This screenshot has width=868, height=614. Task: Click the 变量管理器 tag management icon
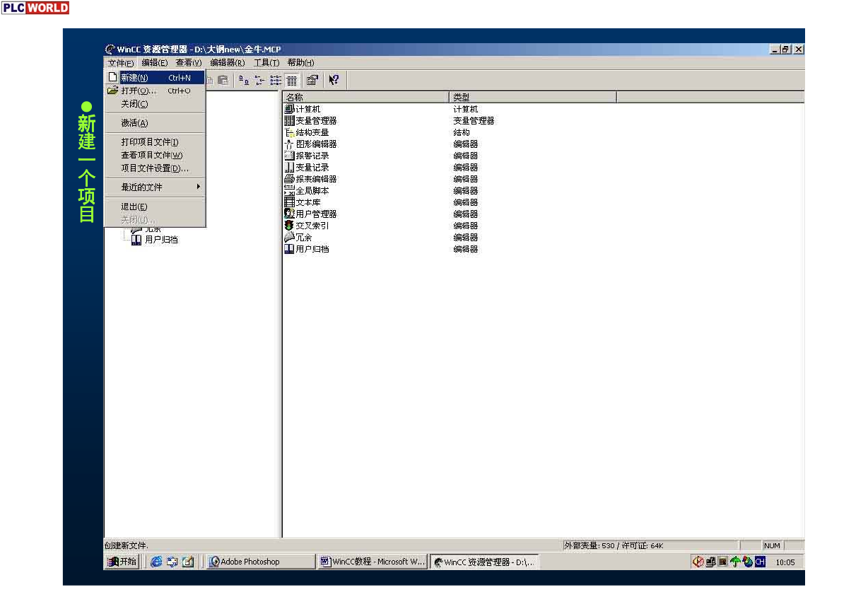click(x=289, y=120)
